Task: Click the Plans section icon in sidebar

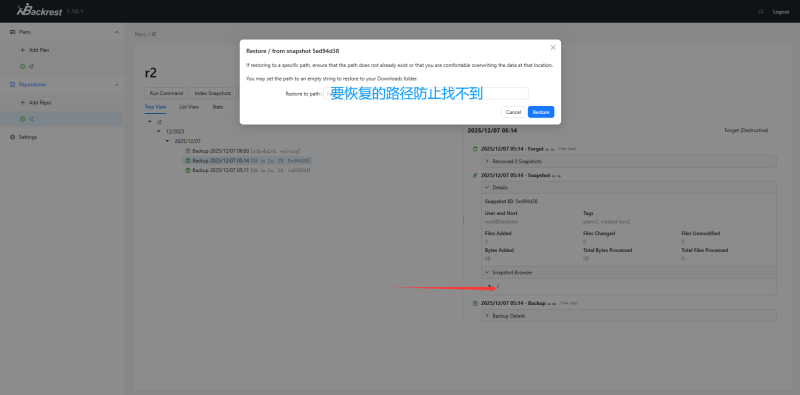Action: click(x=13, y=32)
